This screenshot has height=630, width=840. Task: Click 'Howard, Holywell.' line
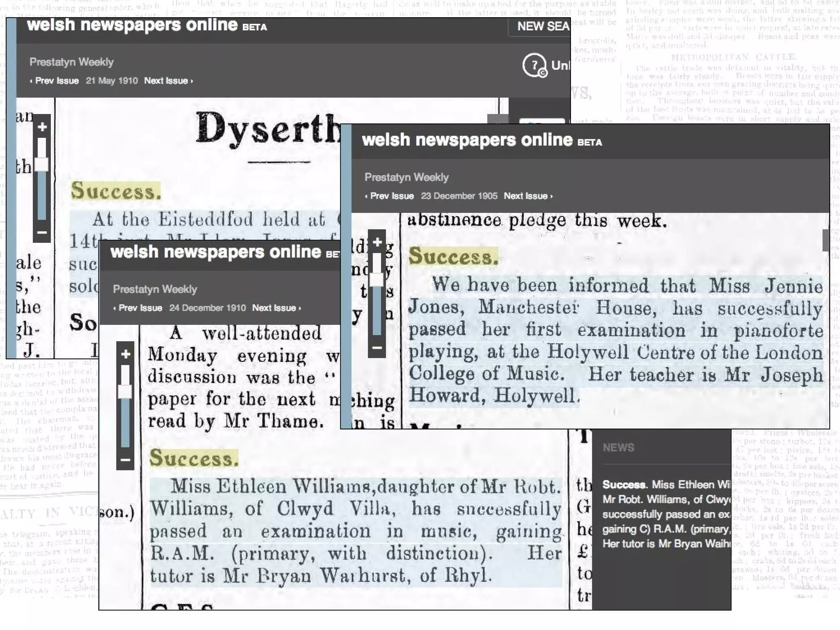point(494,396)
